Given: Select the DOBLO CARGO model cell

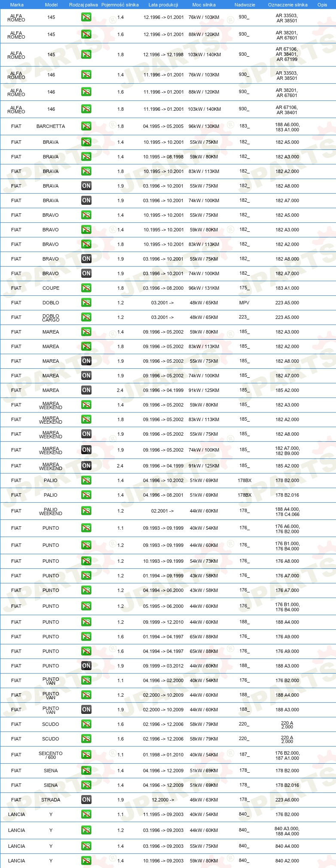Looking at the screenshot, I should point(51,318).
